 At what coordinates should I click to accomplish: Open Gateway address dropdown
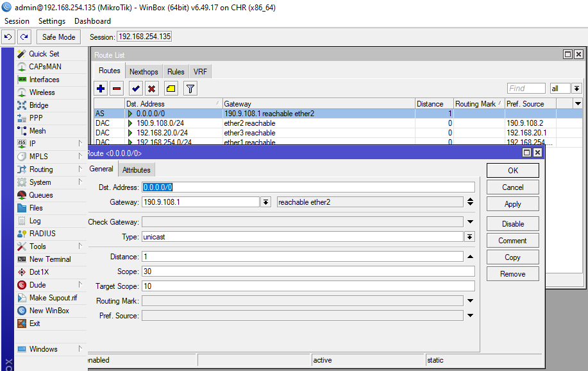point(265,202)
